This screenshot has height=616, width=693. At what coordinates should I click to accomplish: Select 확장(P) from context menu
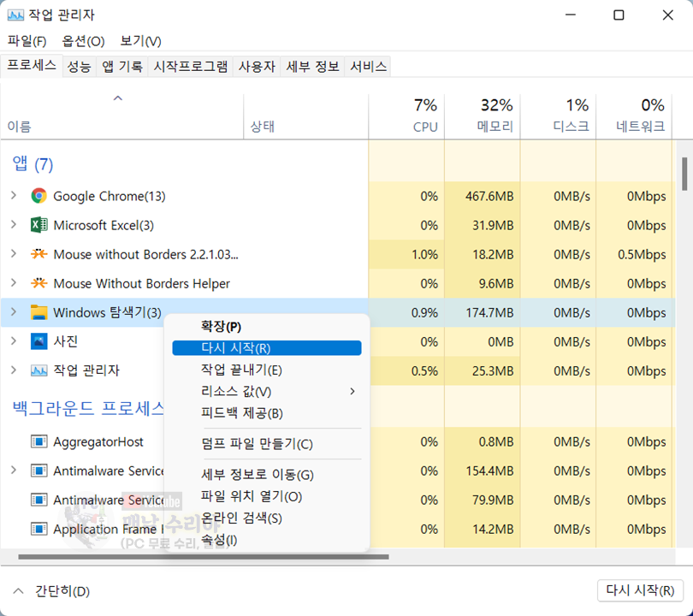click(x=267, y=327)
